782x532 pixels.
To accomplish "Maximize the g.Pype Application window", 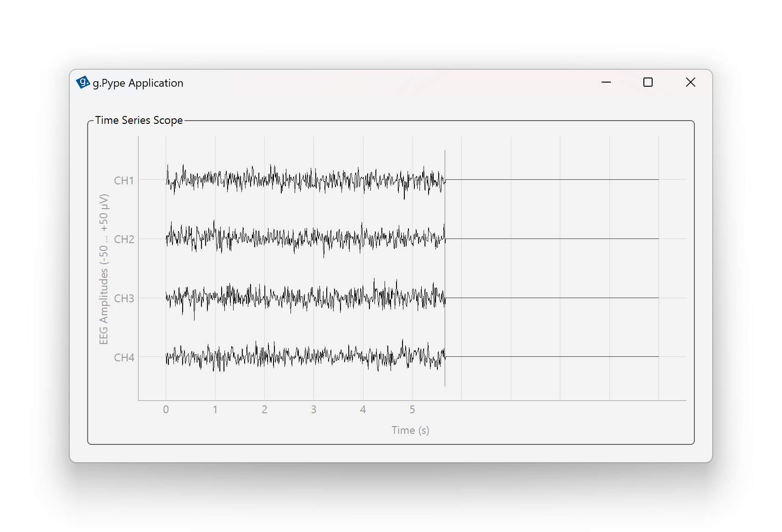I will (648, 83).
